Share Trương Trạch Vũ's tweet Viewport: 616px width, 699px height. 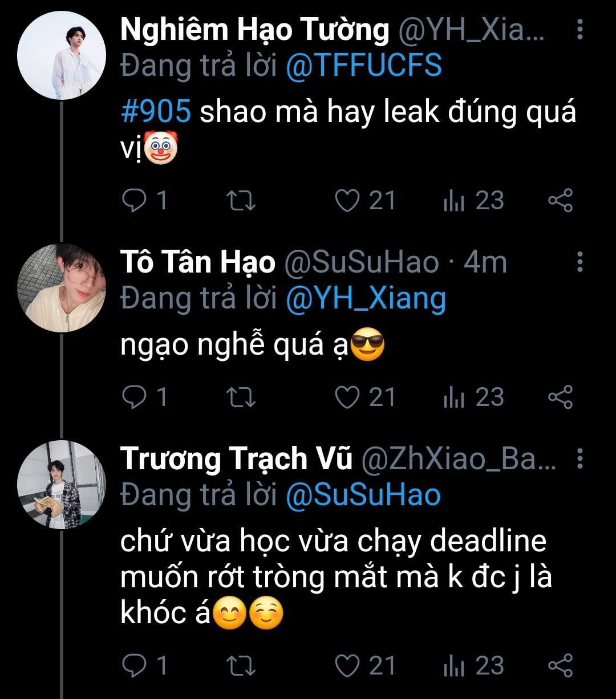[560, 665]
